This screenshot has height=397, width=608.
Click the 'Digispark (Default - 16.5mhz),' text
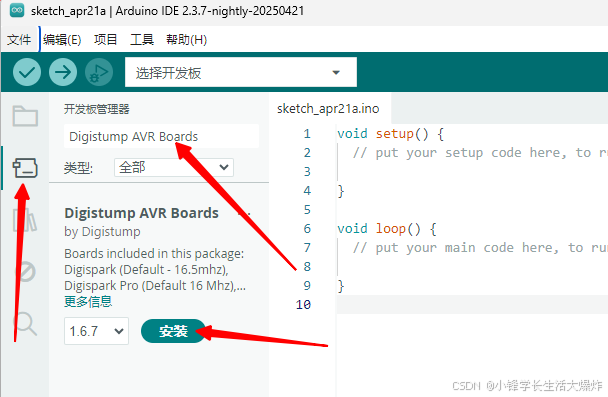[x=147, y=269]
